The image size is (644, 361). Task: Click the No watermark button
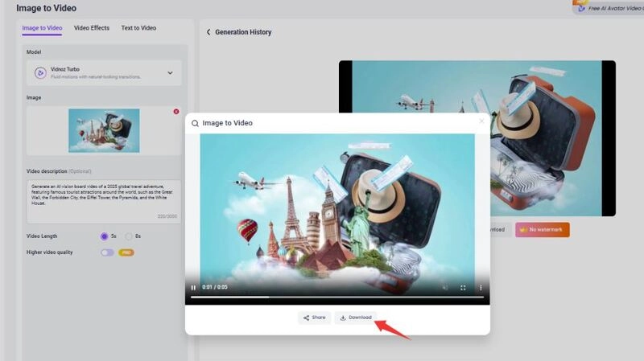click(542, 230)
